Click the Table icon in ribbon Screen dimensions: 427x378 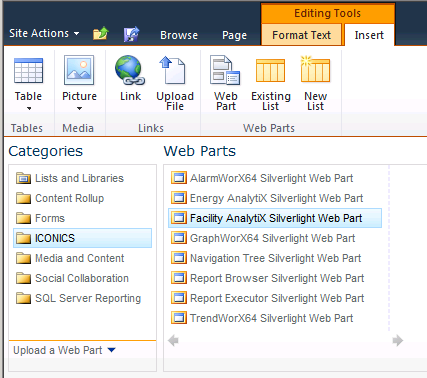pyautogui.click(x=28, y=71)
